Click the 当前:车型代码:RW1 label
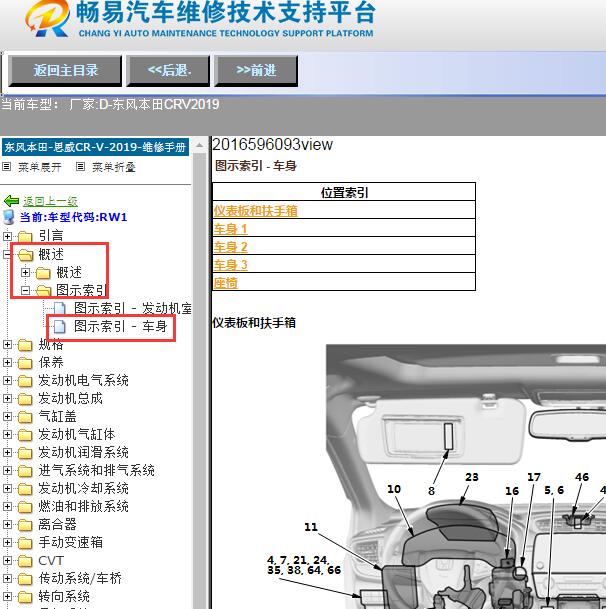 point(73,217)
